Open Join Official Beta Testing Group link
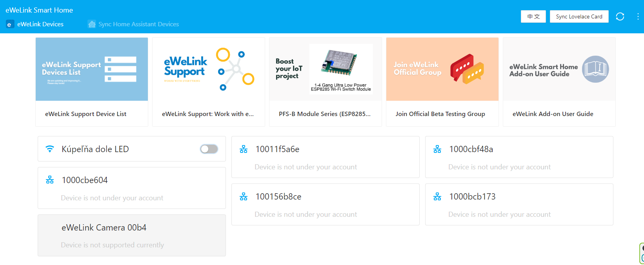 tap(440, 114)
